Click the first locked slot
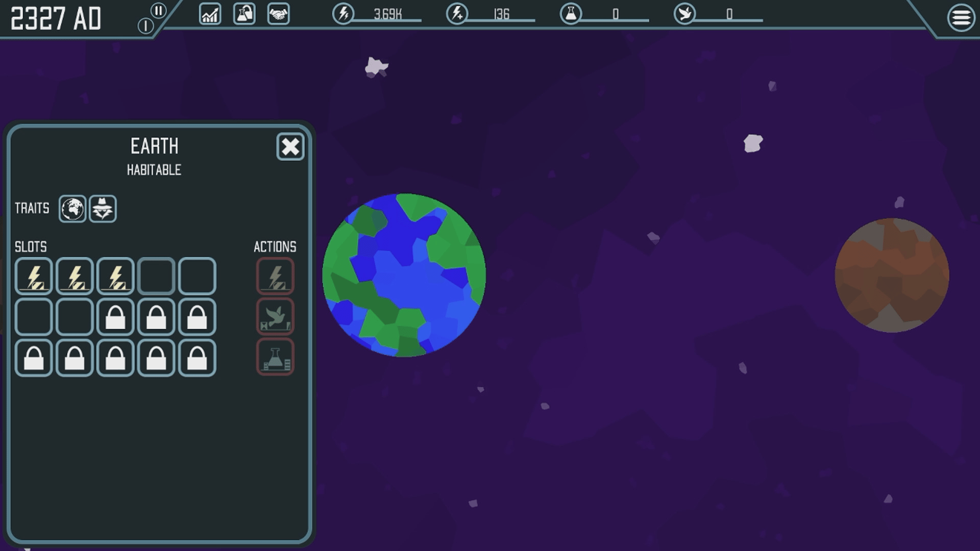 115,317
